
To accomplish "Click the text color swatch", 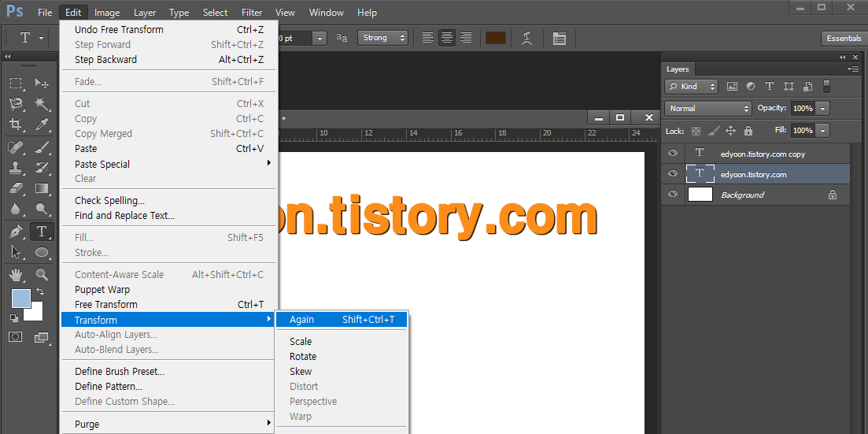I will click(496, 38).
